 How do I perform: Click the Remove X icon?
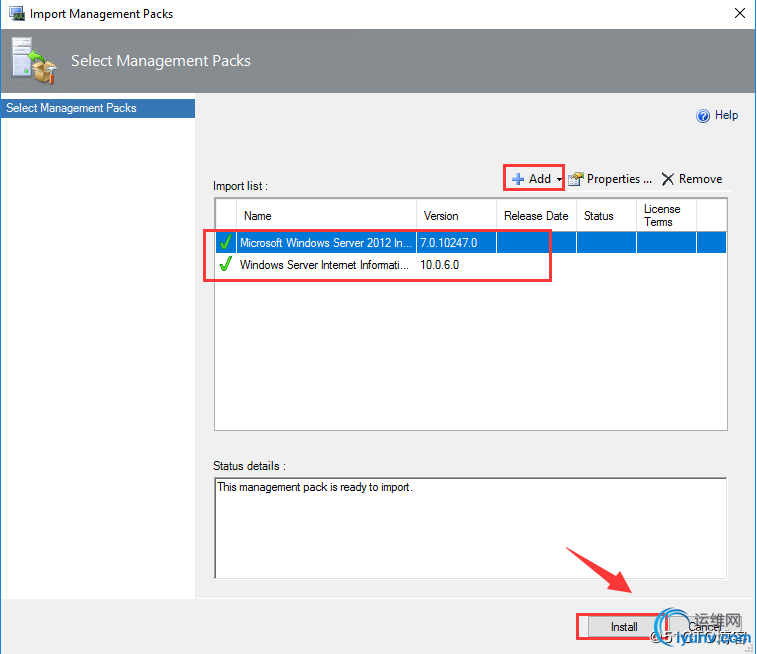click(x=668, y=179)
